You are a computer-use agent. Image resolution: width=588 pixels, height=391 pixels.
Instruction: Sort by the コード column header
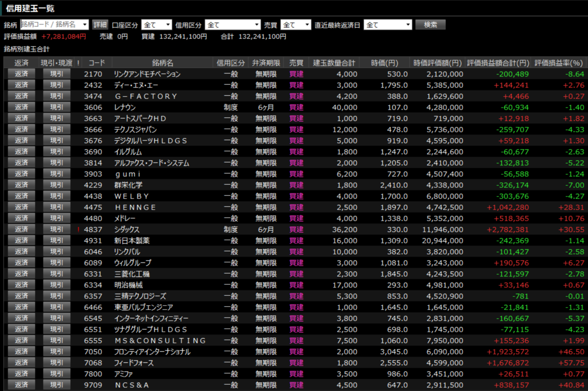coord(97,63)
